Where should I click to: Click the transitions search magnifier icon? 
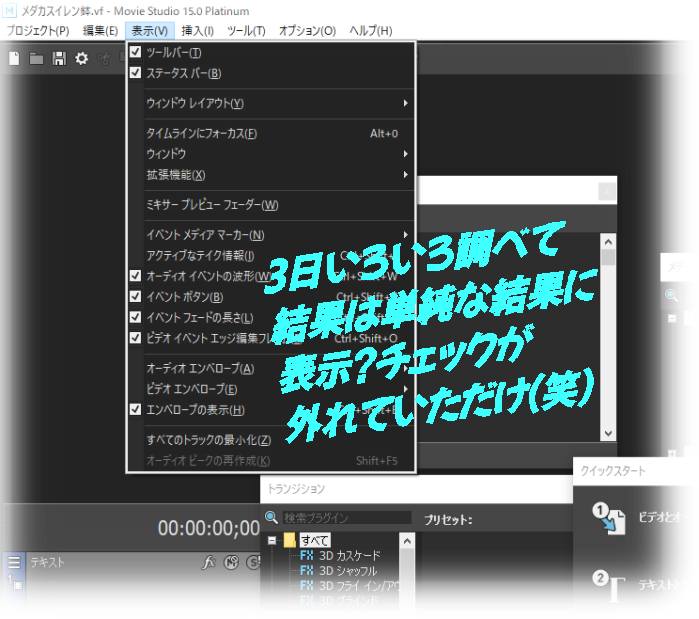tap(271, 517)
